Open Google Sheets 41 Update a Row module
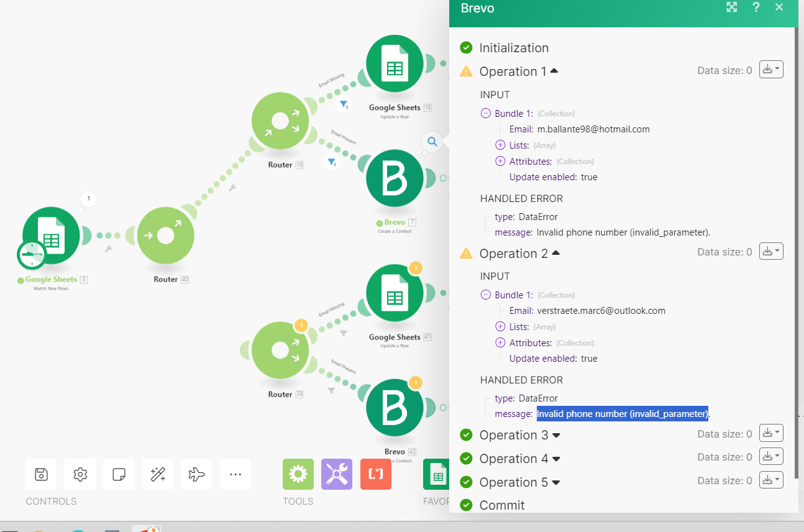The height and width of the screenshot is (532, 804). point(395,293)
